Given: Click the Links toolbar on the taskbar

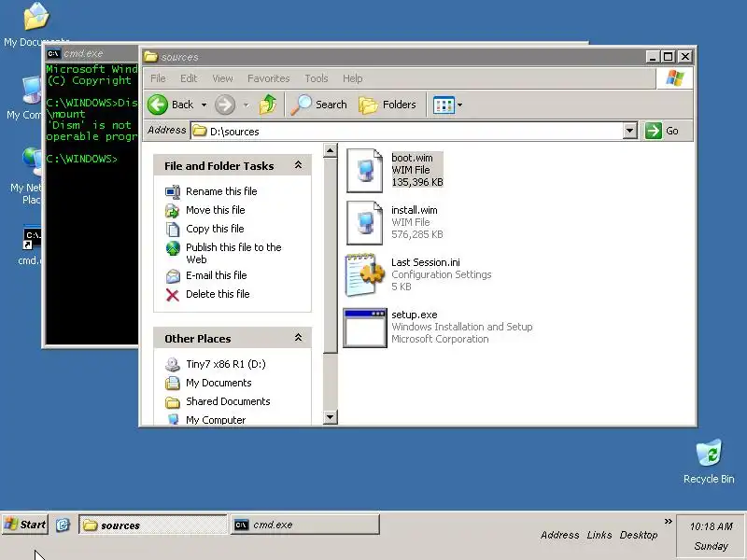Looking at the screenshot, I should pos(599,535).
